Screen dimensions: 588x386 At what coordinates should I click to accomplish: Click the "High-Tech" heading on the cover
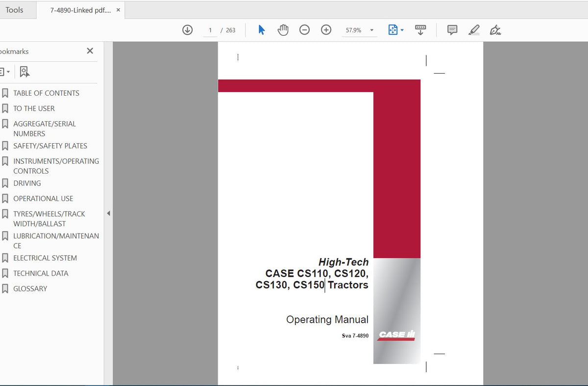pos(343,262)
